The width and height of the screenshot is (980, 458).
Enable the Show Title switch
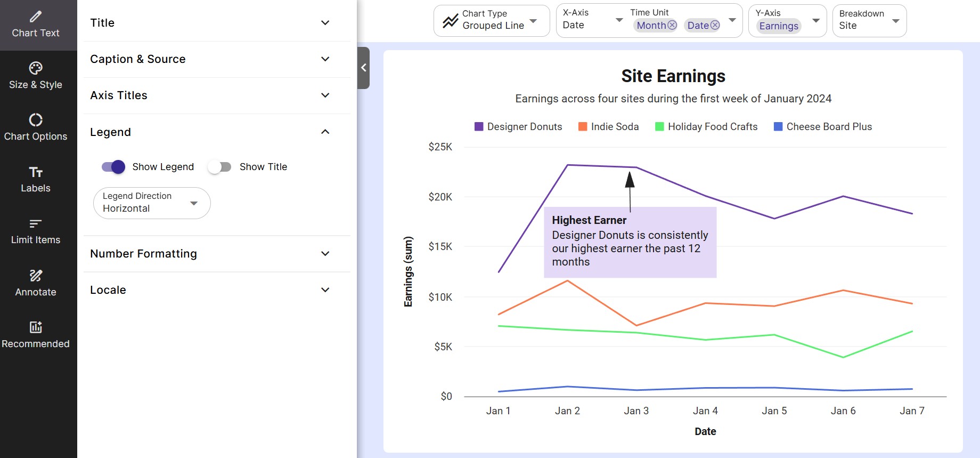(x=219, y=167)
